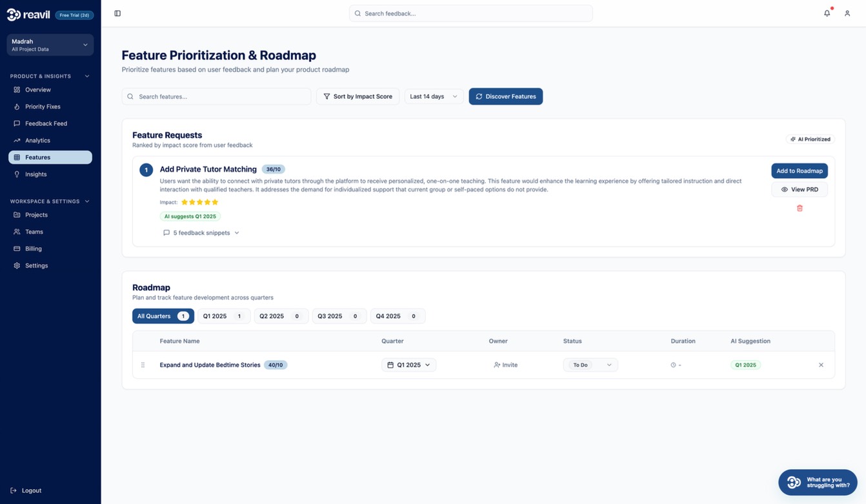Remove Expand and Update Bedtime Stories row
This screenshot has height=504, width=866.
click(x=821, y=365)
